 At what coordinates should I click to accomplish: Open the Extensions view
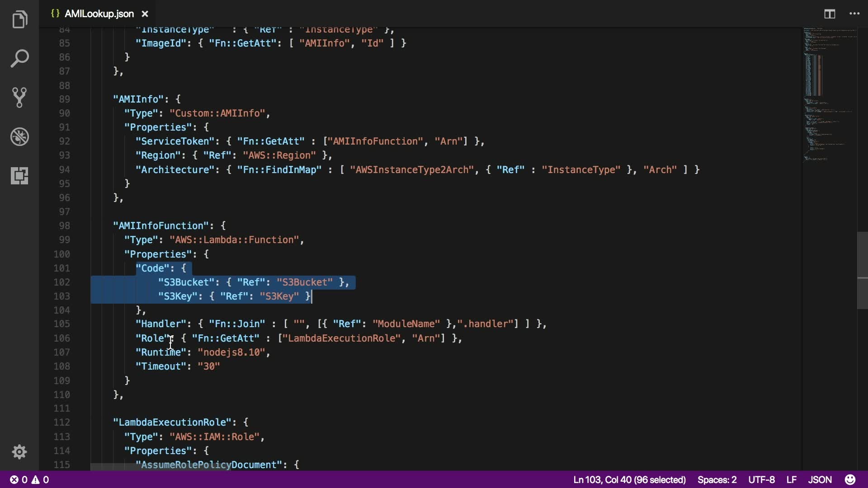[x=19, y=175]
